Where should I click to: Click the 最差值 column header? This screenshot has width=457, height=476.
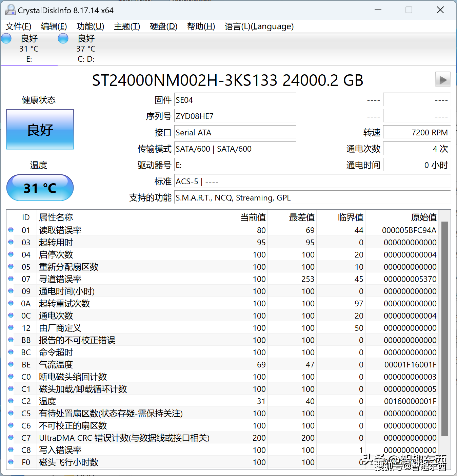(292, 217)
